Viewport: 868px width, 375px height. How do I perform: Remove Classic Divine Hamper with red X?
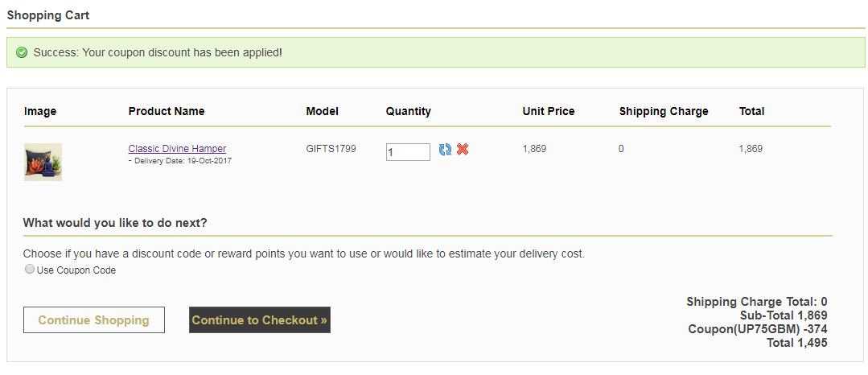[463, 150]
